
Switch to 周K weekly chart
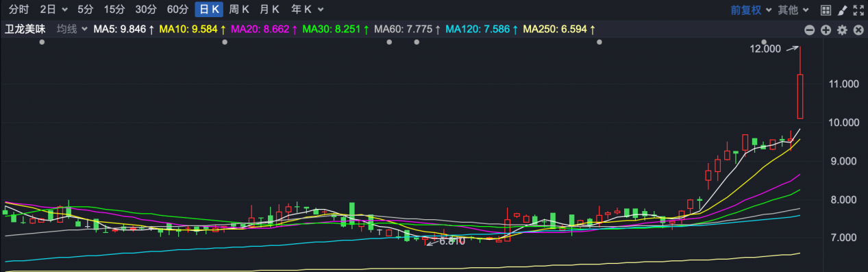click(x=239, y=10)
